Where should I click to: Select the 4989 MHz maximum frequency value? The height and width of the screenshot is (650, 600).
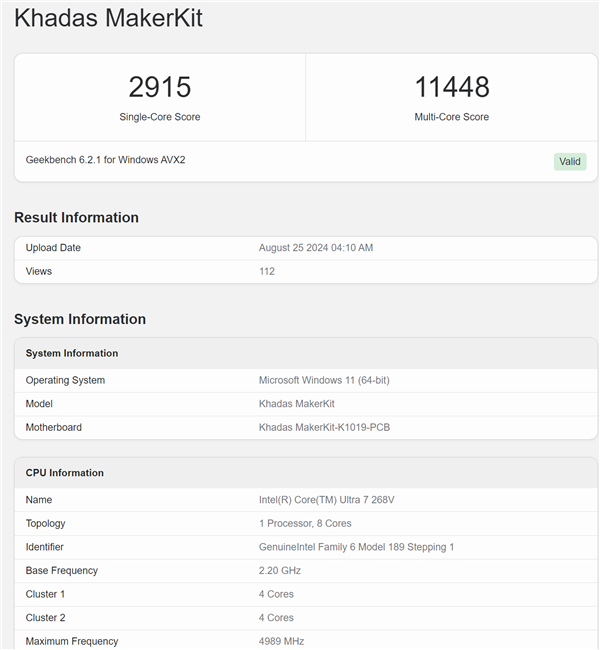(281, 641)
